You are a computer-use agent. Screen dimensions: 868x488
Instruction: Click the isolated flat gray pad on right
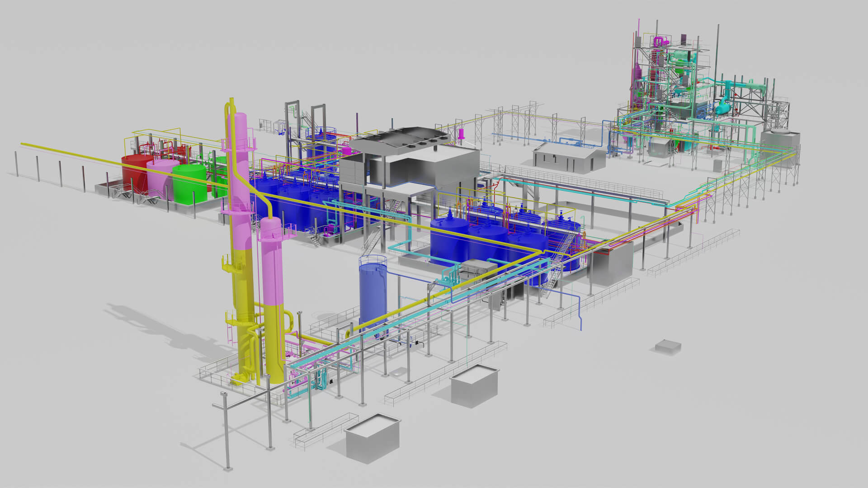coord(668,346)
